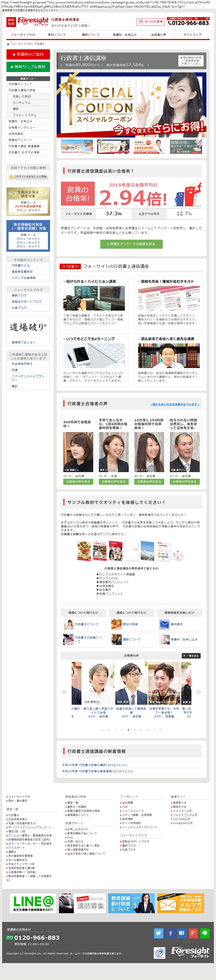
Task: Open 合格者の声 in the navigation bar
Action: (158, 35)
